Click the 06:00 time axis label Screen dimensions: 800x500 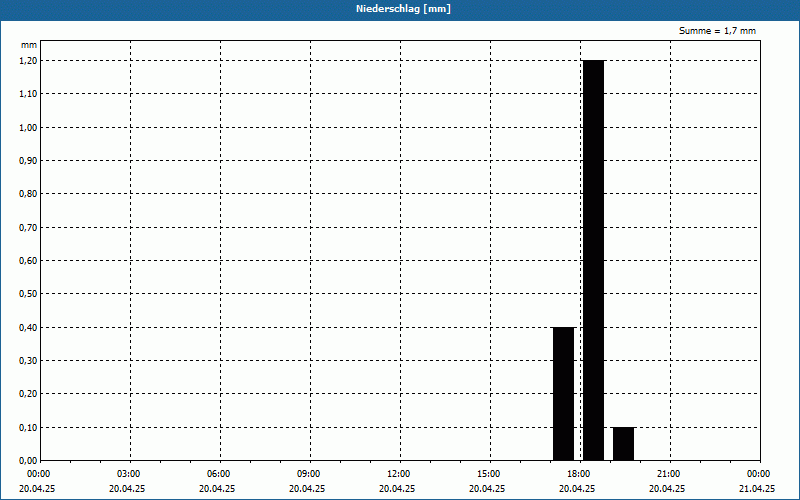(218, 474)
